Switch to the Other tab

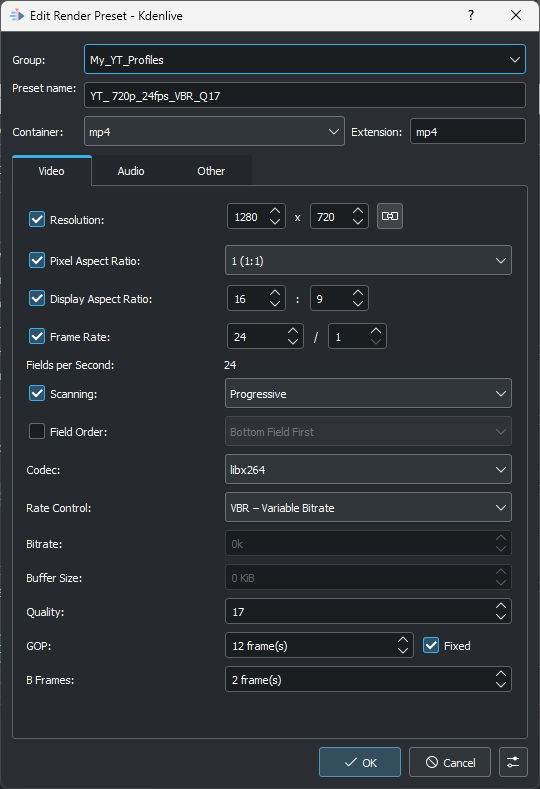tap(211, 171)
